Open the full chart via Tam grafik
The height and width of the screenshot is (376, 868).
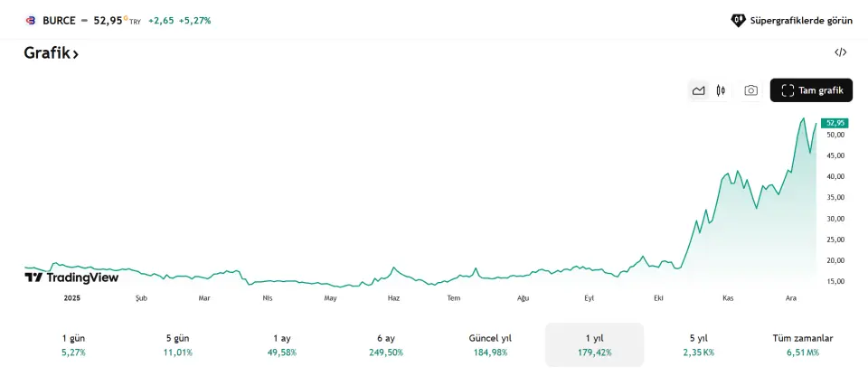811,90
